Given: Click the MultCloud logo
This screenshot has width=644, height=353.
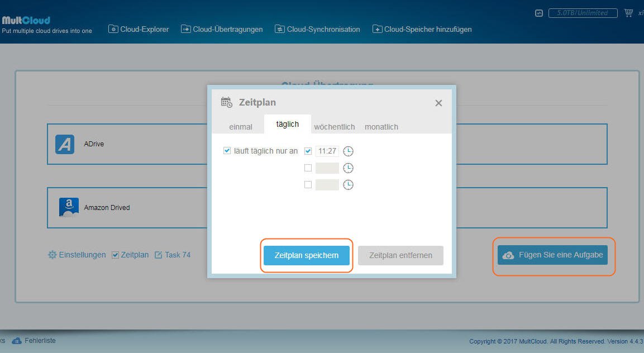Looking at the screenshot, I should tap(26, 20).
